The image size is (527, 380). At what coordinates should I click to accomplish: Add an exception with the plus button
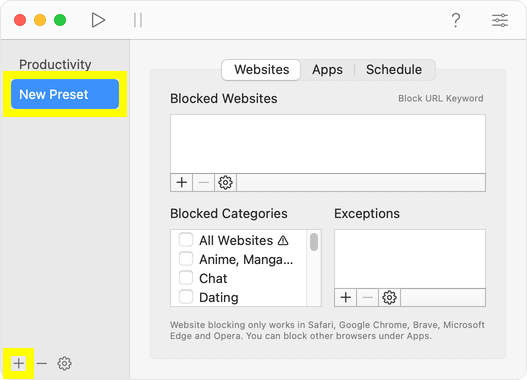click(346, 297)
